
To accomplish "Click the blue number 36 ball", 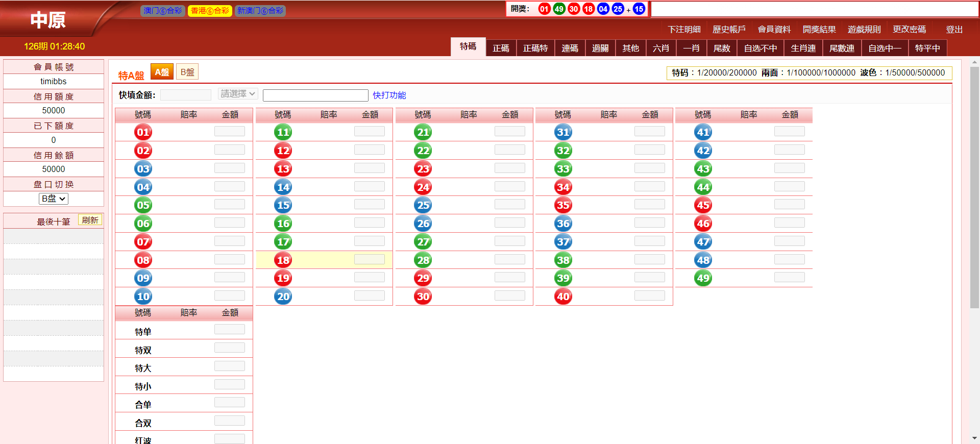I will coord(563,224).
